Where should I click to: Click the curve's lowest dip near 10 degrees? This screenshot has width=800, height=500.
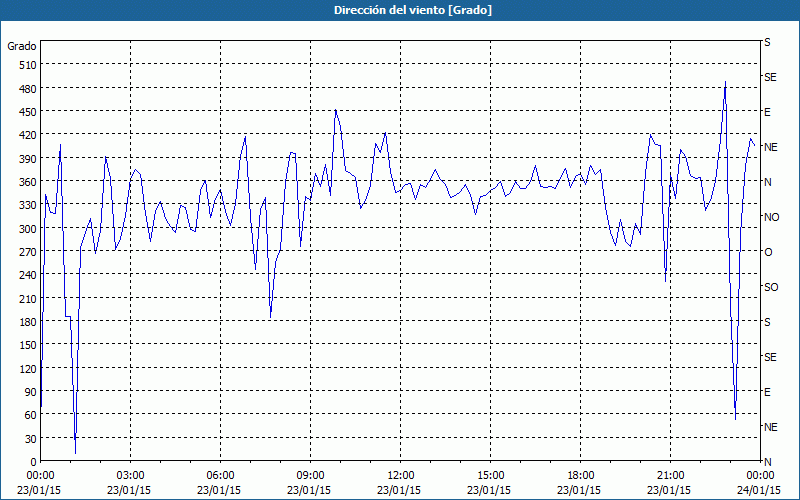[x=76, y=453]
